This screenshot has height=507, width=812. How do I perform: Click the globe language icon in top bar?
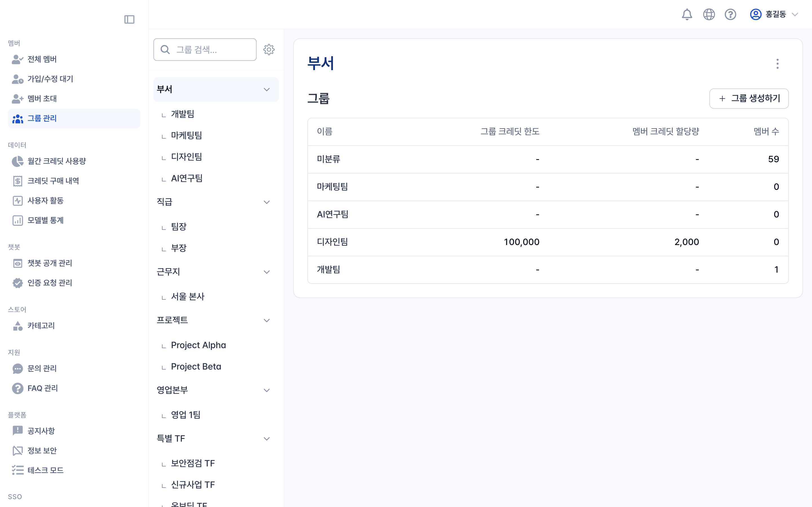[709, 14]
